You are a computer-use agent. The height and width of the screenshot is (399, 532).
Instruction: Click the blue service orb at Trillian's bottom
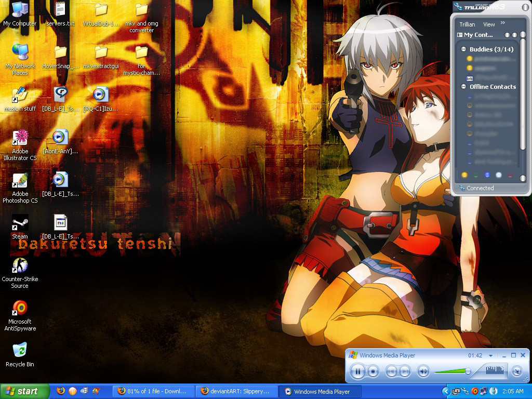(x=487, y=175)
